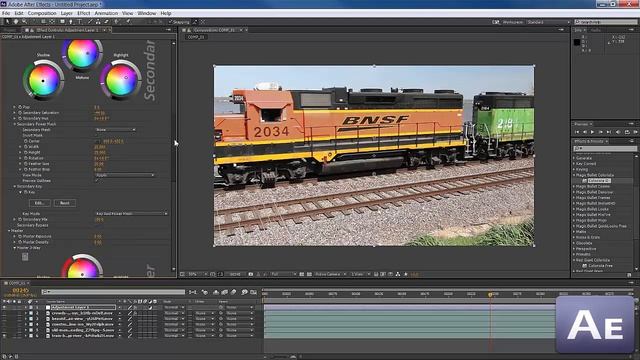Enable Motion Blur icon in timeline

233,292
